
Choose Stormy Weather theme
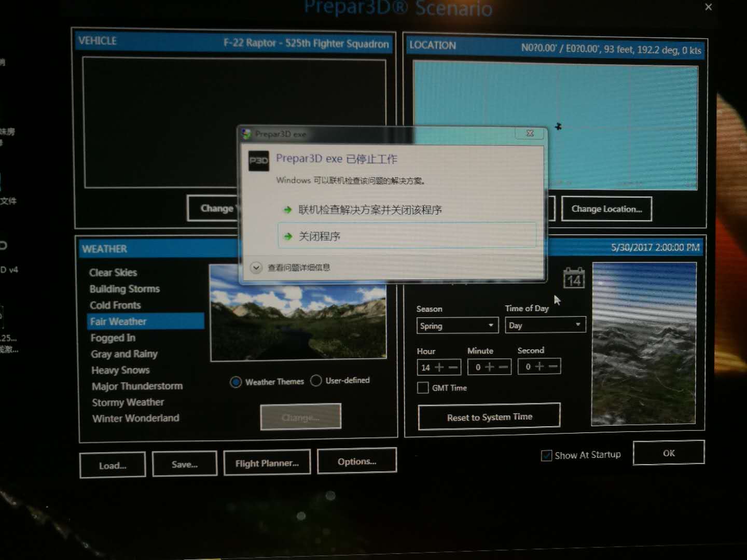point(128,402)
